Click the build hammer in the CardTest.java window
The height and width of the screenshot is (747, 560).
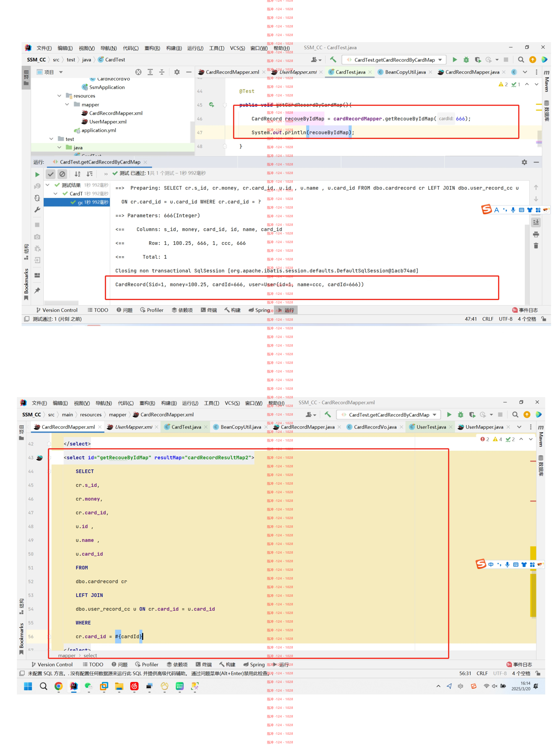point(333,60)
